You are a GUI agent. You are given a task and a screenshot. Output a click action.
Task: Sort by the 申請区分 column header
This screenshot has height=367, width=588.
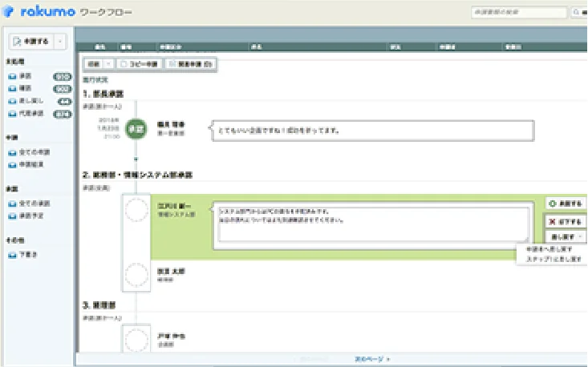[x=171, y=47]
